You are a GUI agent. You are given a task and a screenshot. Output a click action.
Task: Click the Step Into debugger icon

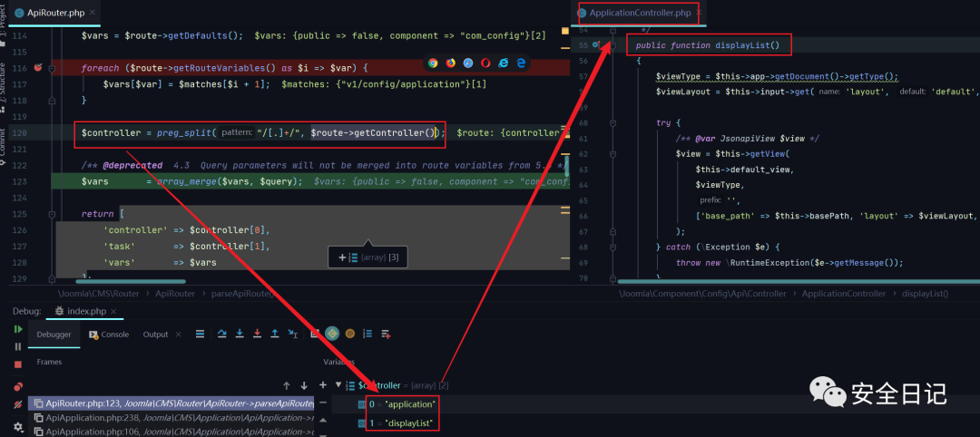(x=240, y=335)
